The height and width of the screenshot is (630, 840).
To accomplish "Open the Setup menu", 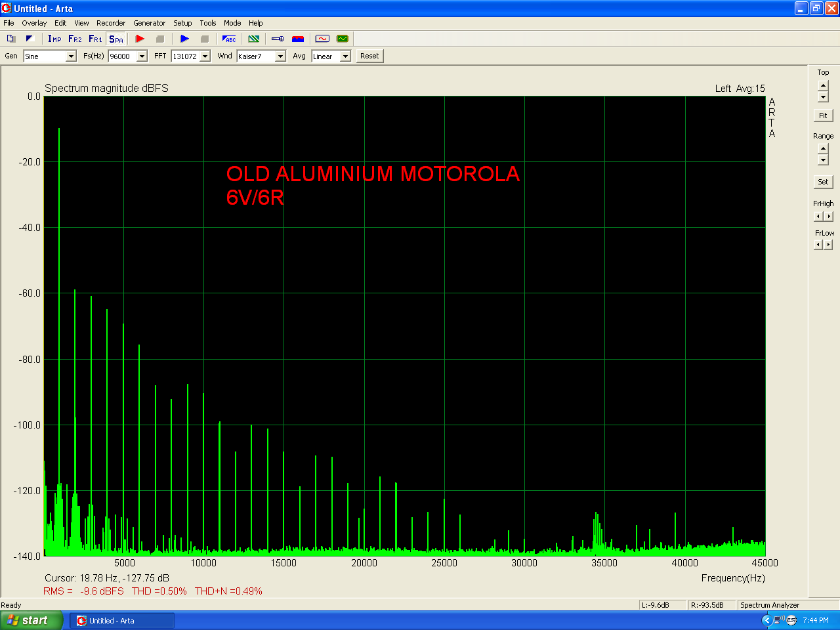I will click(x=182, y=23).
